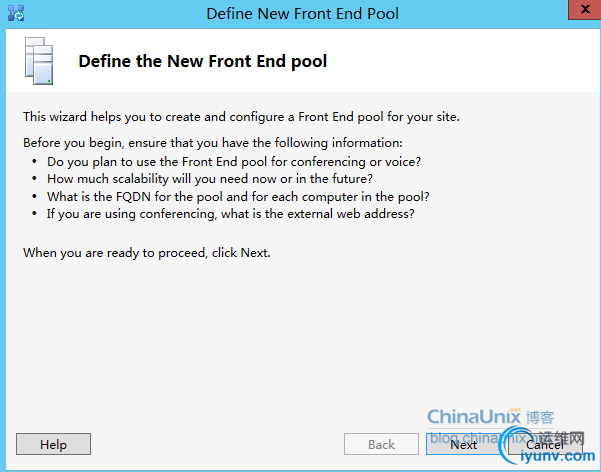
Task: Click the 'When you are ready to proceed' text
Action: tap(147, 253)
